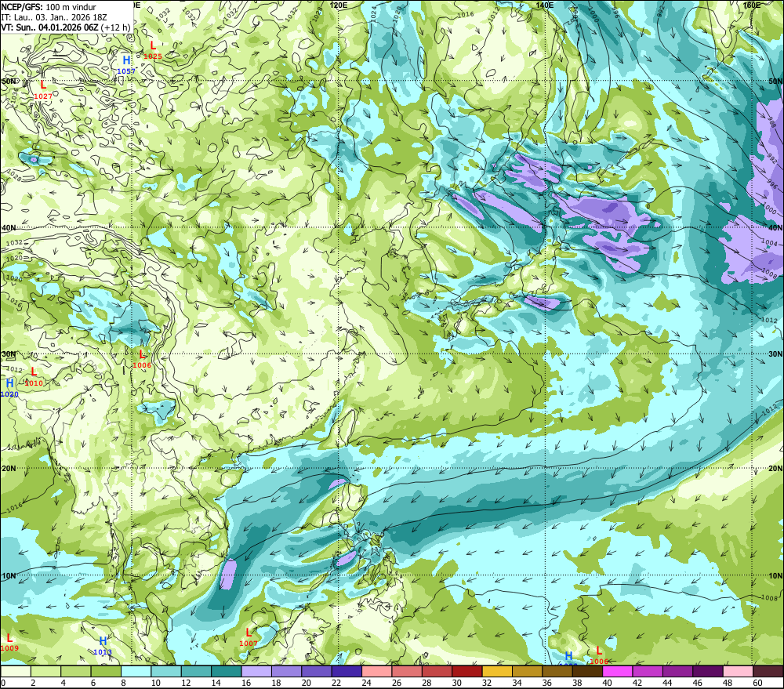Select the 16–18 lavender legend swatch
This screenshot has width=784, height=689.
tap(256, 671)
